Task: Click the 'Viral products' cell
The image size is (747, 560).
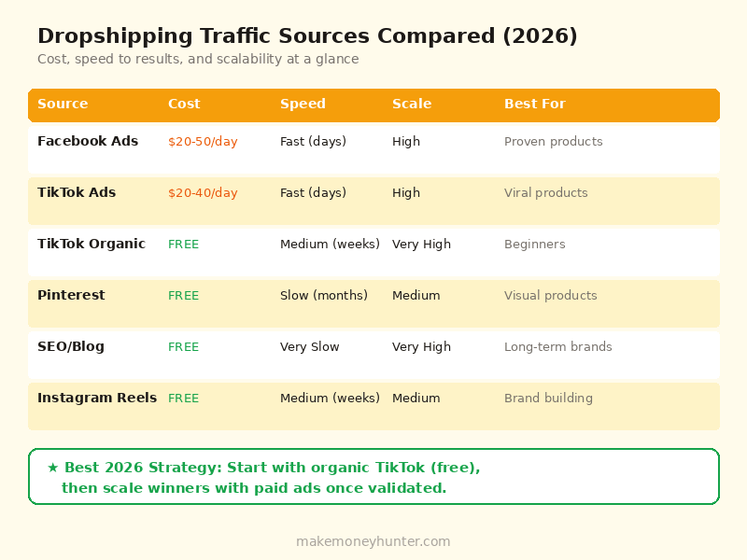Action: [546, 193]
